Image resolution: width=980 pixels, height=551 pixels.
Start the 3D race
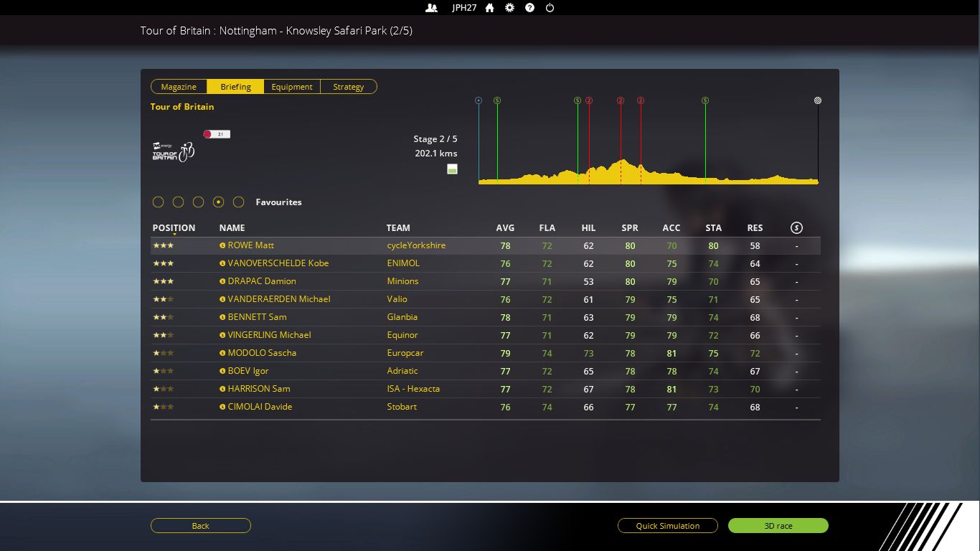778,526
